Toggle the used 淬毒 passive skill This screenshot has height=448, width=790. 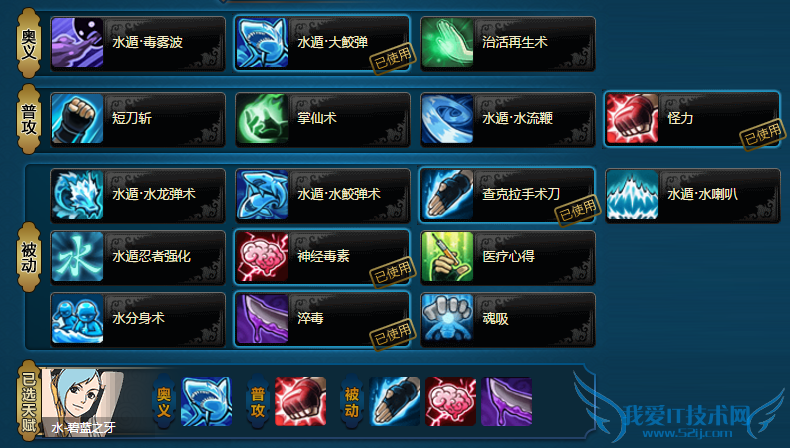322,319
